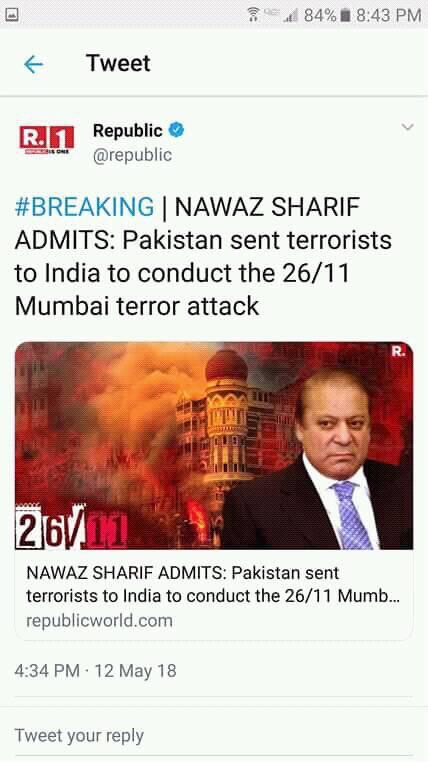Tap the @republic handle

[x=132, y=155]
